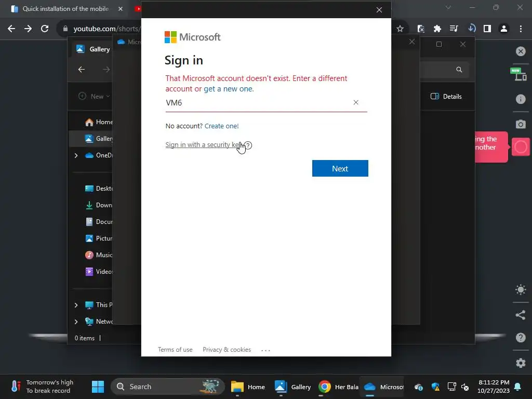The width and height of the screenshot is (532, 399).
Task: Switch to Home file explorer taskbar item
Action: click(248, 387)
